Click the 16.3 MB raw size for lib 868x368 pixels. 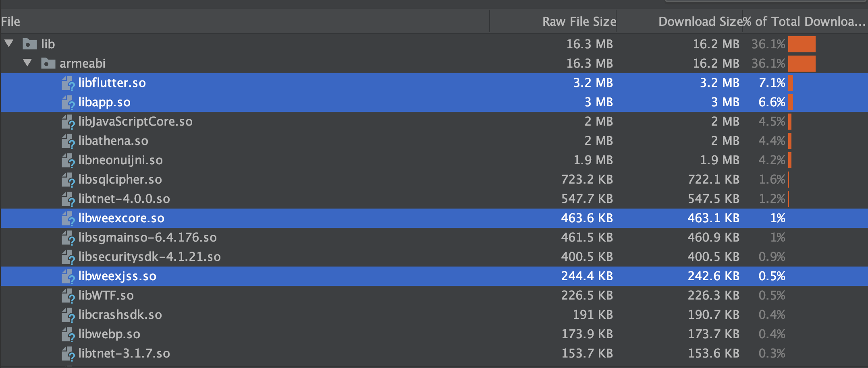click(590, 44)
